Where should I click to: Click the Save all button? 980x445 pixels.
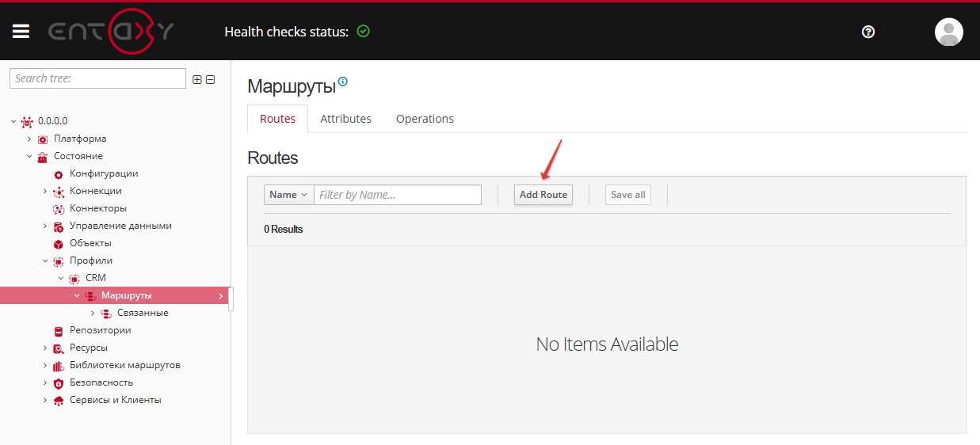coord(628,195)
